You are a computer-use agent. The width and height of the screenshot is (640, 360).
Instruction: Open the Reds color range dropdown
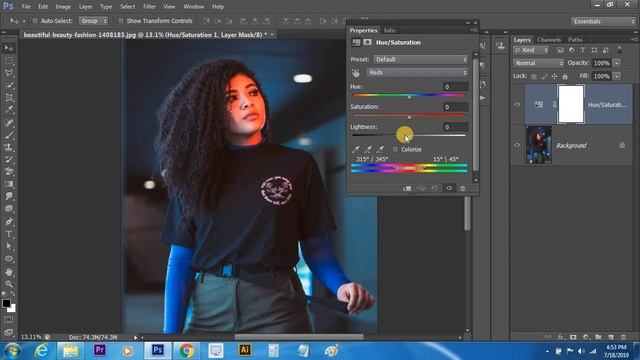pyautogui.click(x=417, y=73)
